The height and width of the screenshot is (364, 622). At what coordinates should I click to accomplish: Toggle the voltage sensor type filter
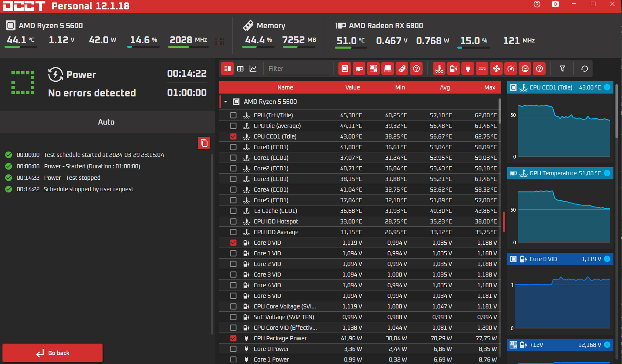click(454, 69)
